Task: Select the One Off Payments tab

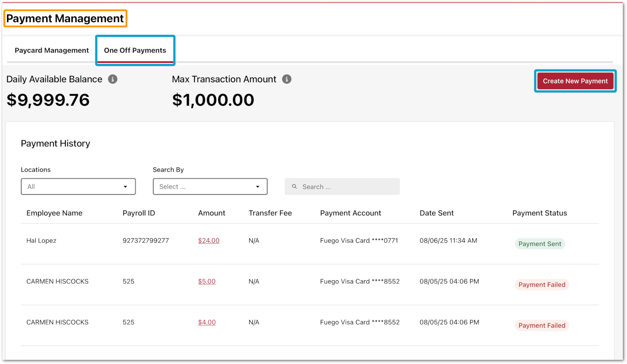Action: (135, 50)
